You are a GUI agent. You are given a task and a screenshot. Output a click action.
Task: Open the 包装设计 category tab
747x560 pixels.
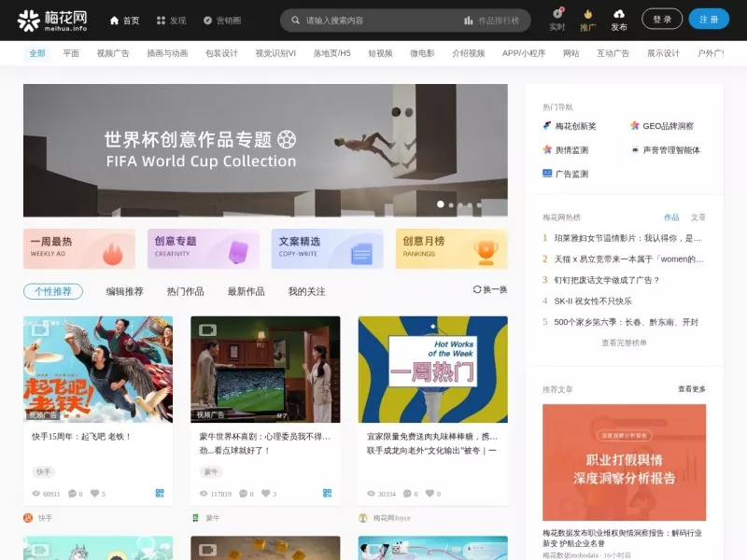coord(221,53)
